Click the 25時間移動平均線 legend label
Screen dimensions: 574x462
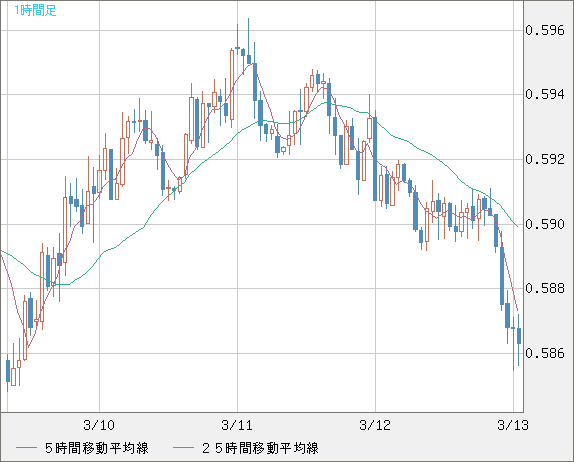[x=260, y=448]
